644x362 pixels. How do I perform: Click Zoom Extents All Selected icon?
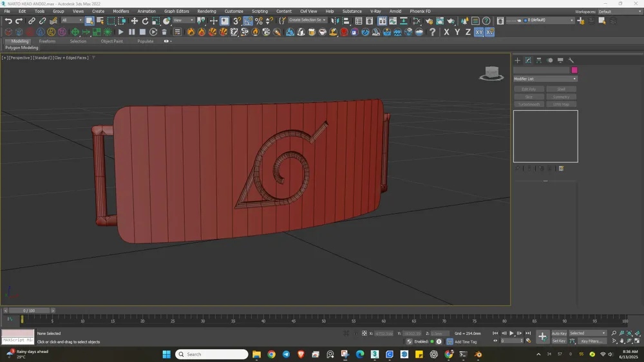point(637,333)
